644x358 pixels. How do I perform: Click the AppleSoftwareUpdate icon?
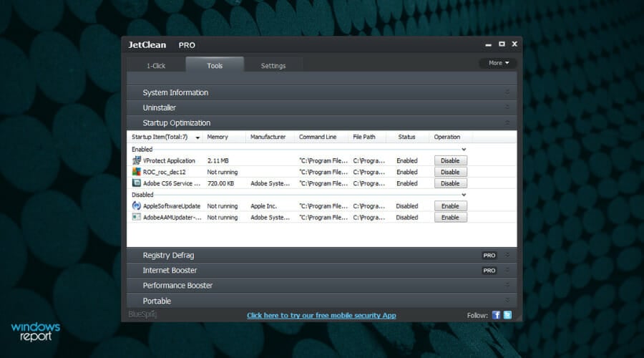pyautogui.click(x=137, y=205)
